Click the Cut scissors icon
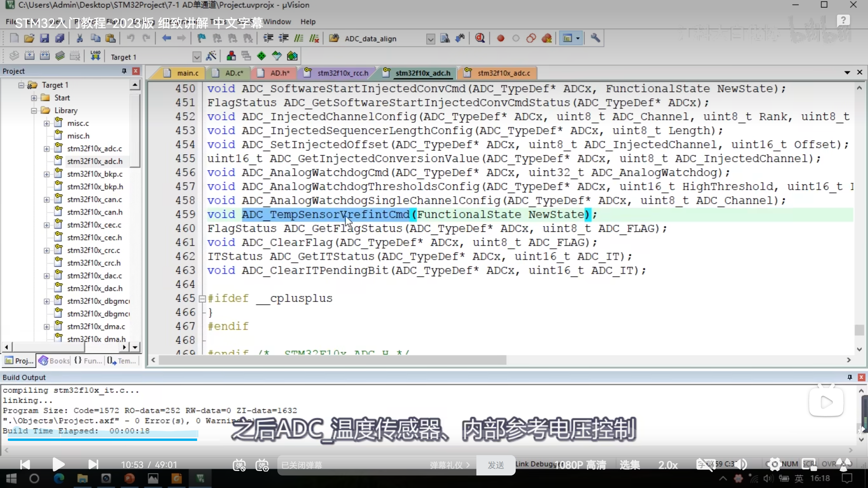This screenshot has height=488, width=868. pos(80,38)
